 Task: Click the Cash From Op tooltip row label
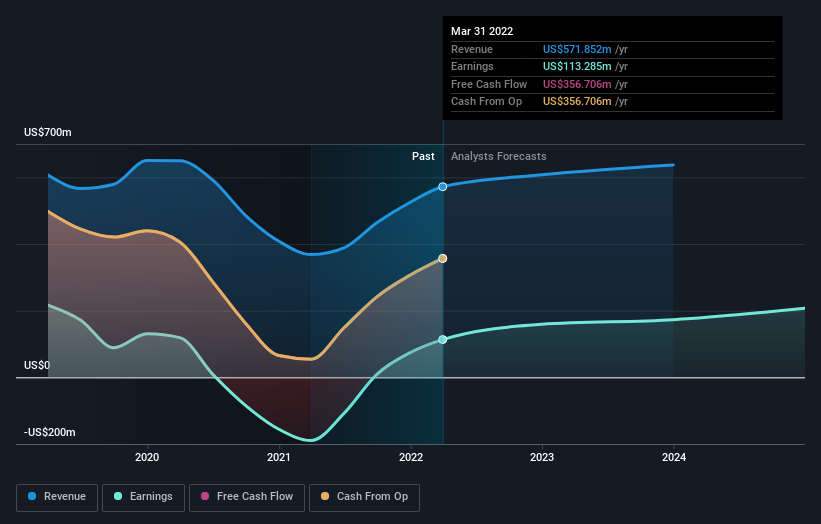coord(486,102)
